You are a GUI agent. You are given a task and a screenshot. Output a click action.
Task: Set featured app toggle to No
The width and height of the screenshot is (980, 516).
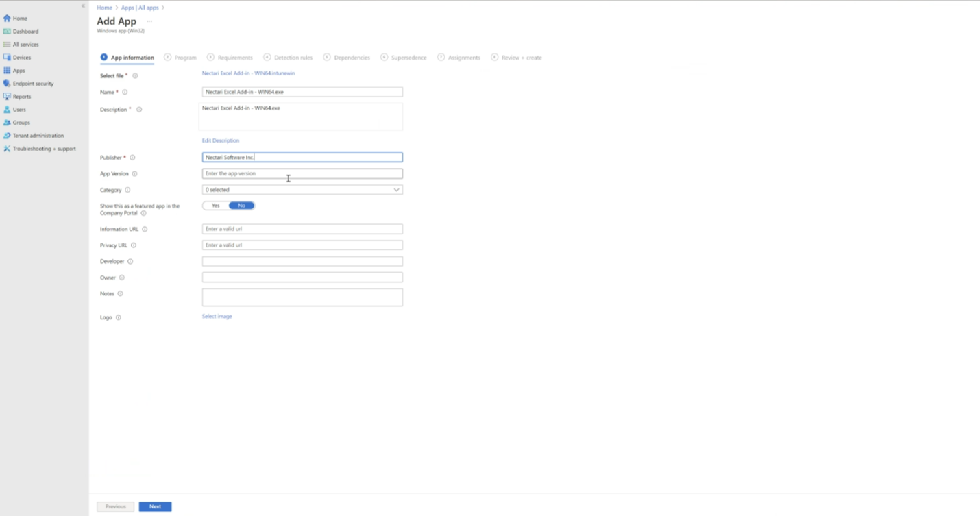(x=241, y=206)
